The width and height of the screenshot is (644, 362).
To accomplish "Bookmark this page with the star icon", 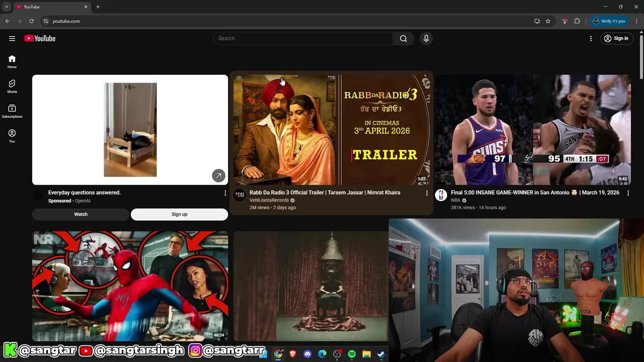I will click(548, 21).
